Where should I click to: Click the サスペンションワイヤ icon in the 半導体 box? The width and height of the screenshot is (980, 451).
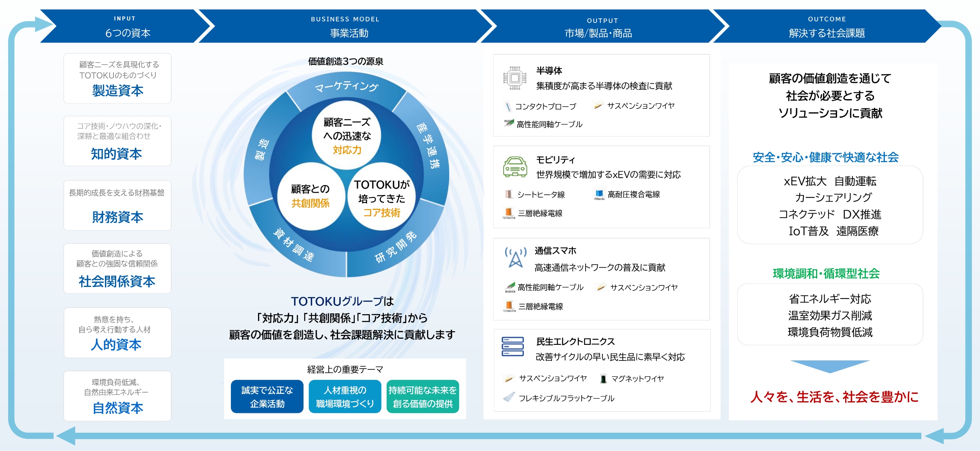pyautogui.click(x=598, y=105)
